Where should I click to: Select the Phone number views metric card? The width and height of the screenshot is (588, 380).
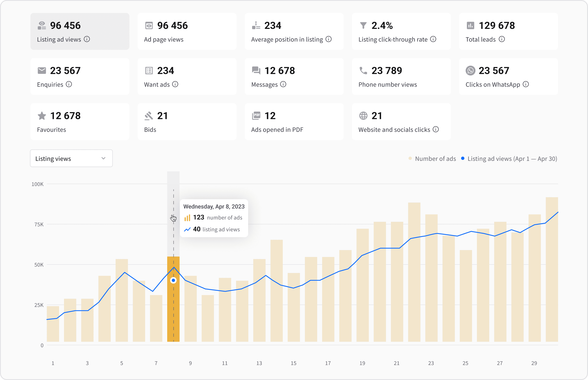[x=401, y=77]
